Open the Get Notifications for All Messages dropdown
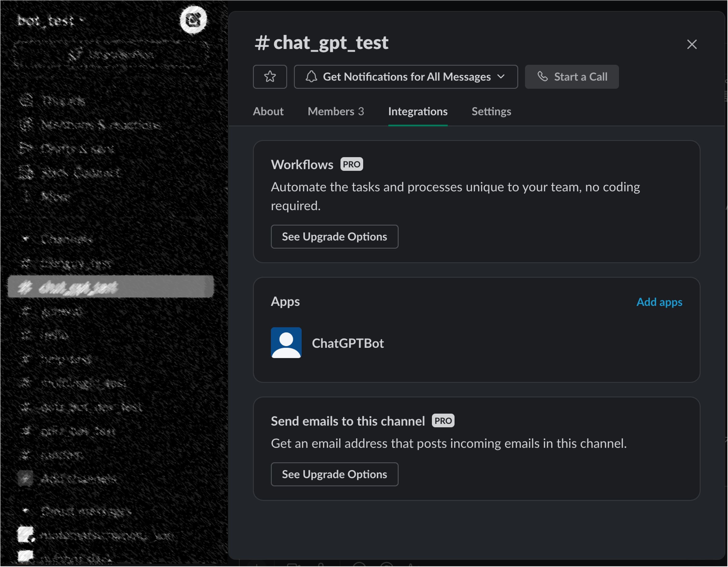 (405, 77)
